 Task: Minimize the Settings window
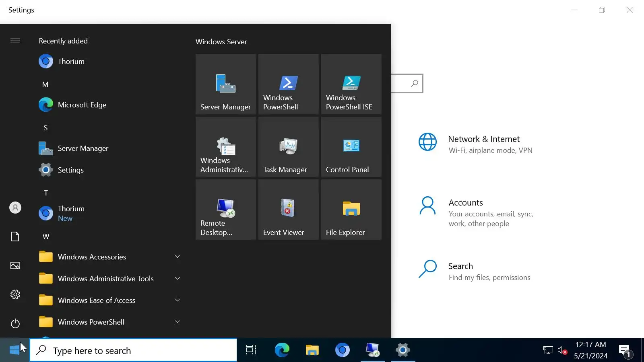click(x=574, y=10)
